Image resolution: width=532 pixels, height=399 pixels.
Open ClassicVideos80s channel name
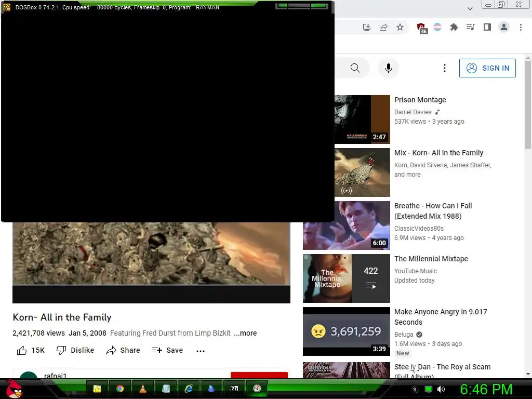point(419,229)
